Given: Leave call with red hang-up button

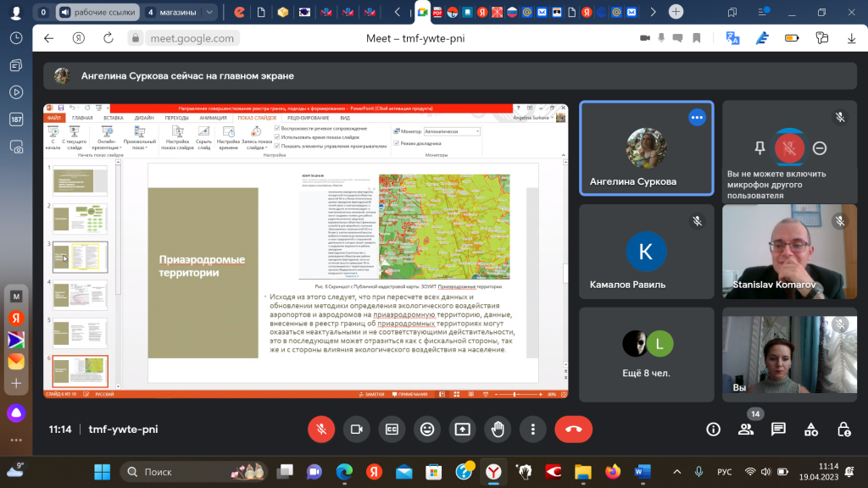Looking at the screenshot, I should (x=574, y=430).
